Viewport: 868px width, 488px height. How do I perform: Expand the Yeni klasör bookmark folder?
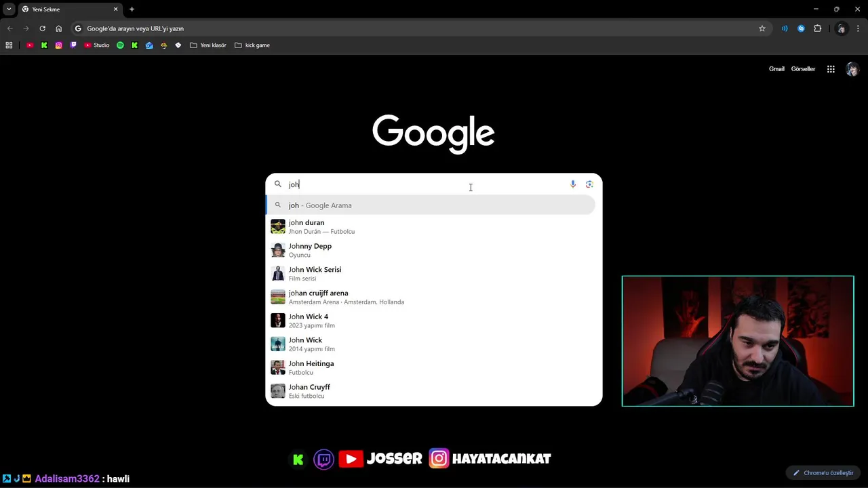tap(208, 45)
